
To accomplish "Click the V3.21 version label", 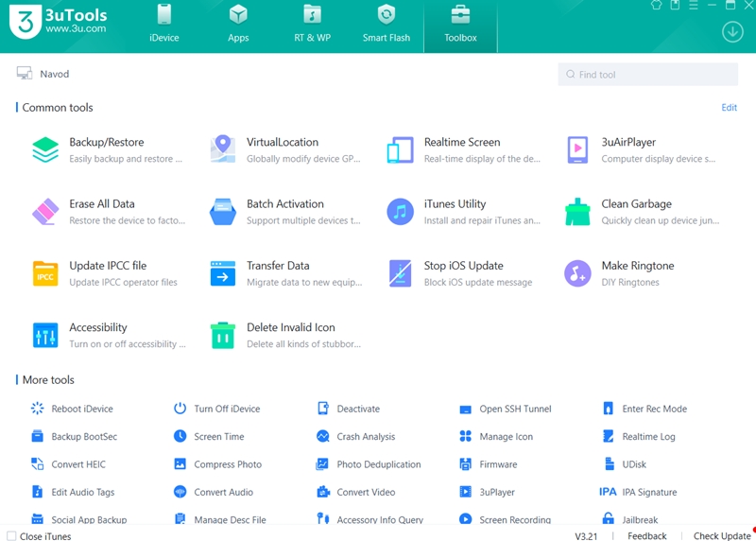I will [x=586, y=536].
